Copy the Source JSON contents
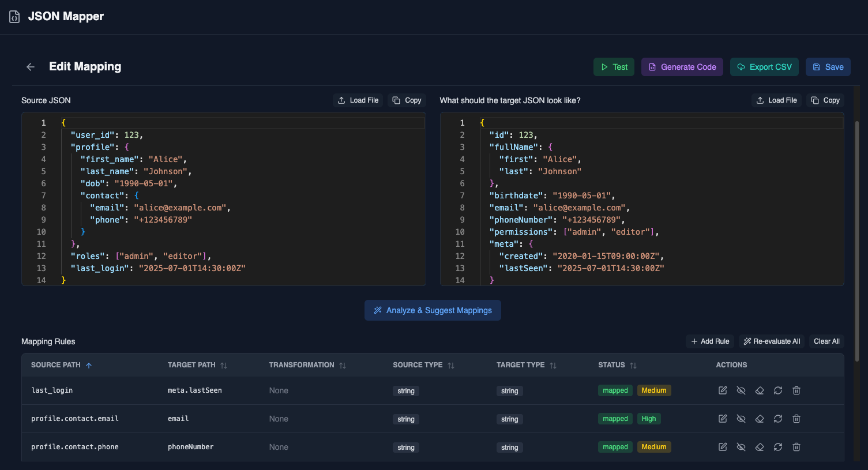 click(407, 100)
